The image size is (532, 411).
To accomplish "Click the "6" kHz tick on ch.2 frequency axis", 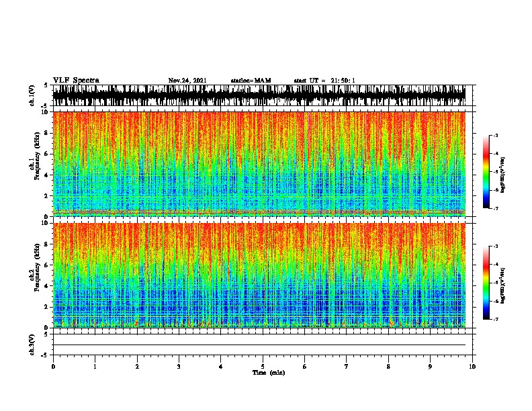I will click(47, 265).
